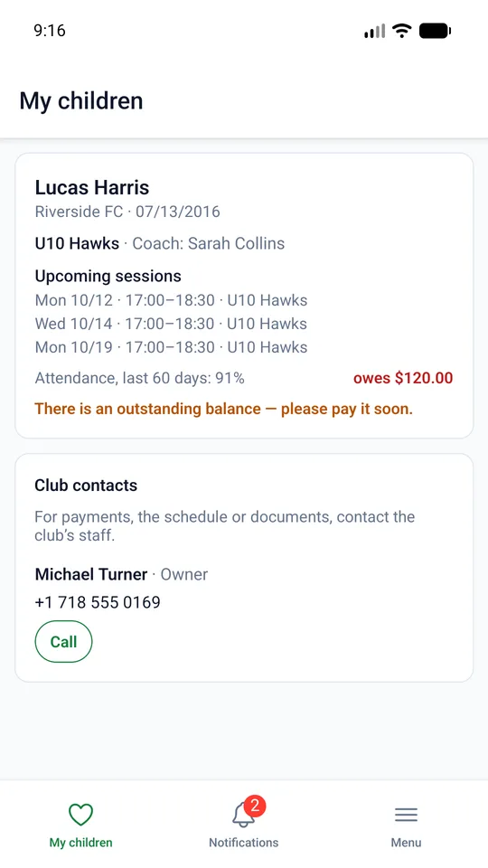The image size is (488, 868).
Task: Select the Wed 10/14 upcoming session
Action: (171, 324)
